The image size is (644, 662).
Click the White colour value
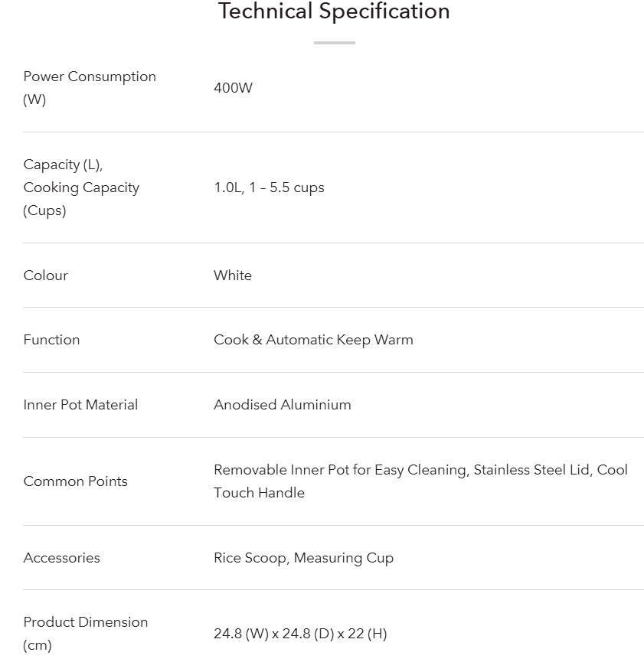(233, 276)
